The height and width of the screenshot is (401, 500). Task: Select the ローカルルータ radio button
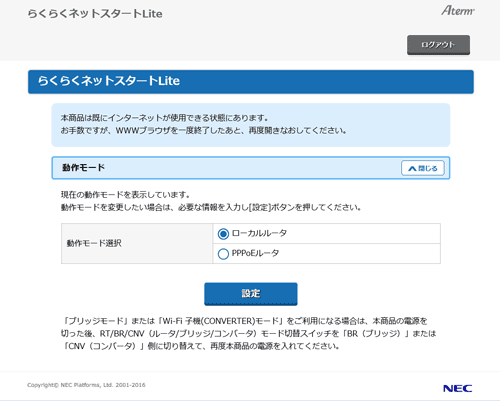pyautogui.click(x=223, y=234)
